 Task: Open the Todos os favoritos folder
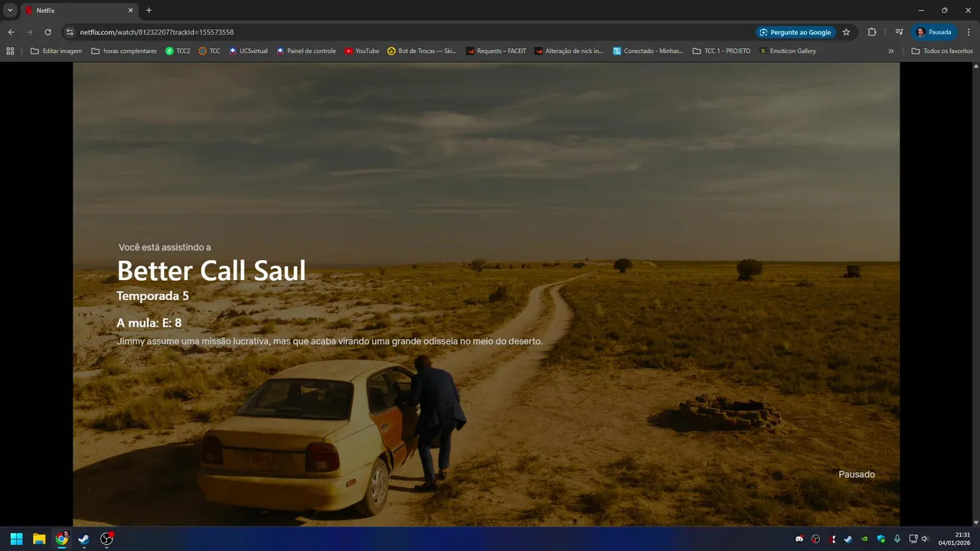(942, 51)
